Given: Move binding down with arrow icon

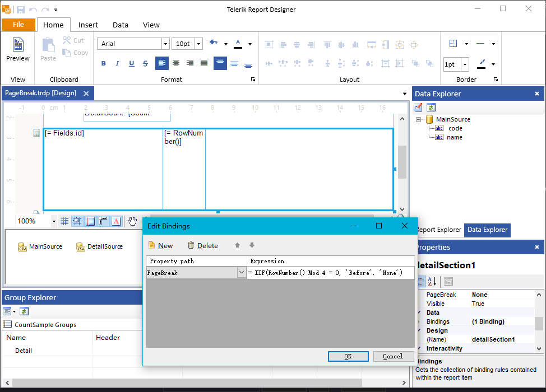Looking at the screenshot, I should 252,245.
